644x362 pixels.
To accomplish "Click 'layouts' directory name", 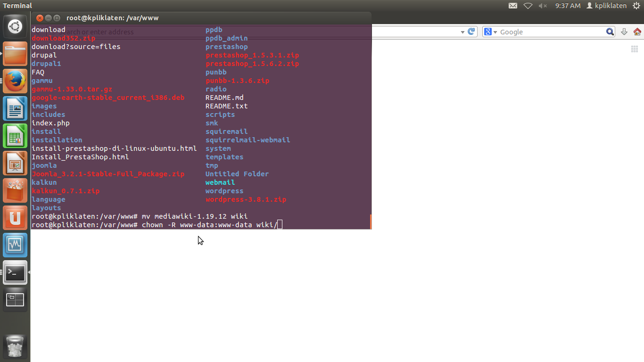I will point(46,208).
